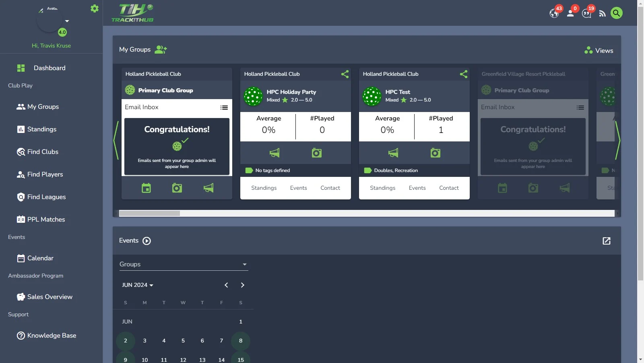Open Events on HPC Holiday Party card
The image size is (644, 363).
point(299,188)
